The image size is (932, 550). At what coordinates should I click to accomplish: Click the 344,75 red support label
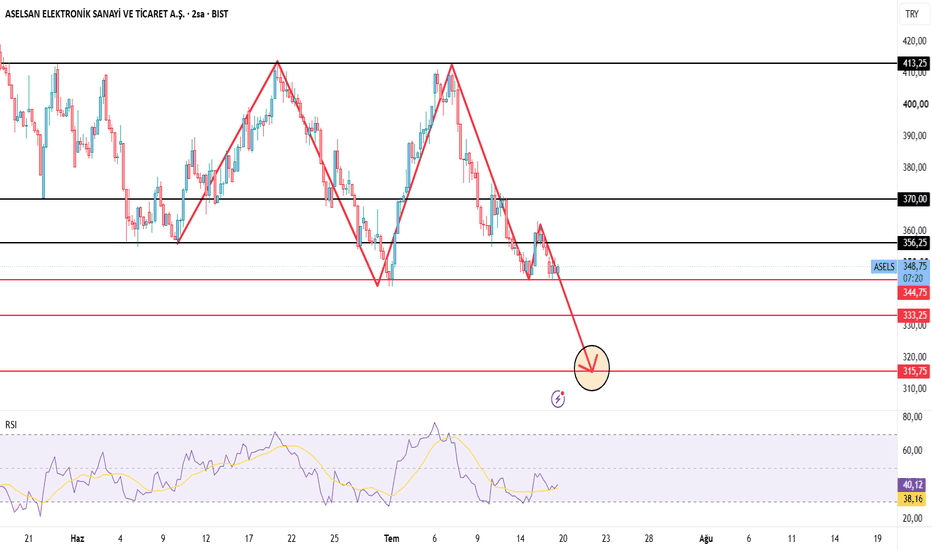point(915,293)
